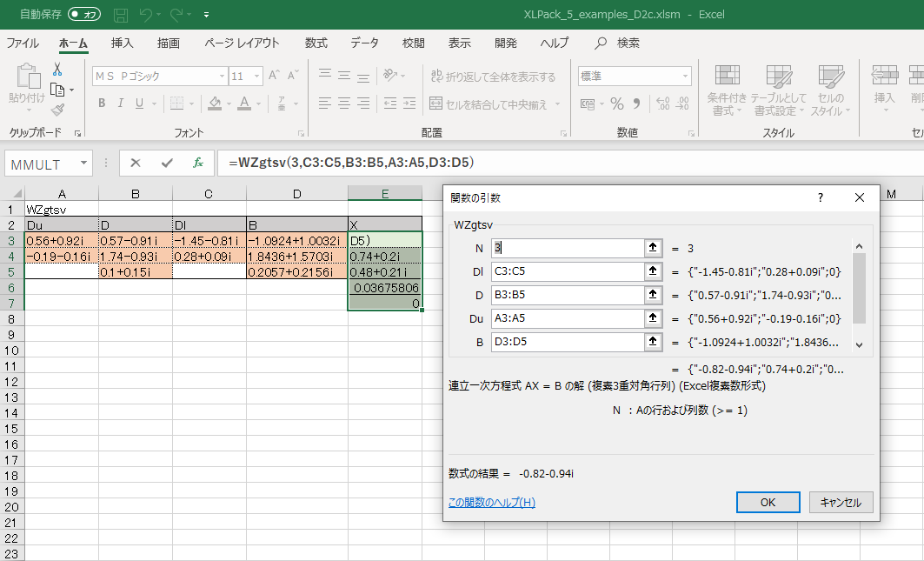
Task: Toggle Bold formatting button
Action: pos(102,104)
